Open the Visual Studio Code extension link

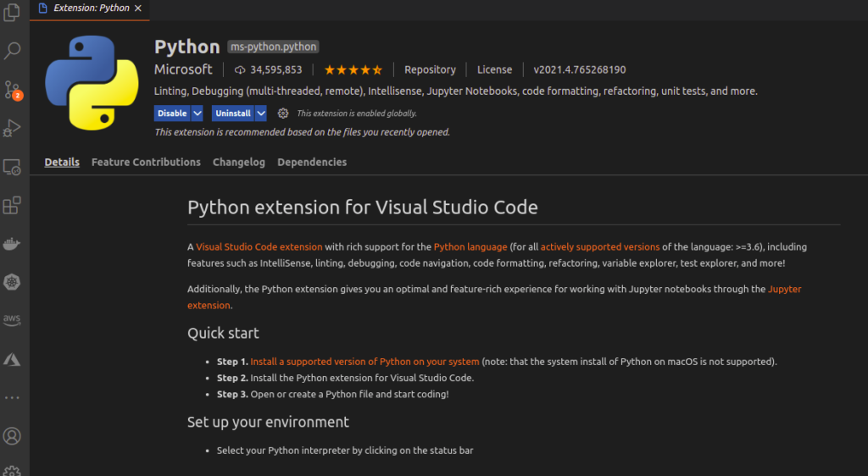pos(259,247)
